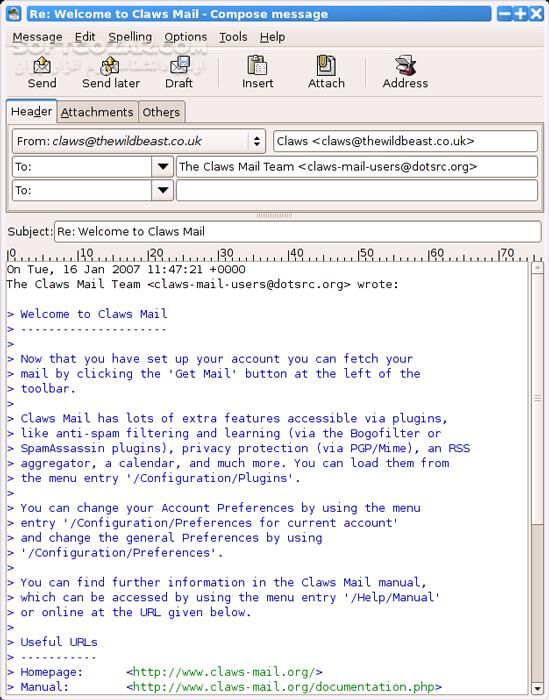Expand the second To: header type dropdown
Viewport: 549px width, 700px height.
(x=163, y=190)
